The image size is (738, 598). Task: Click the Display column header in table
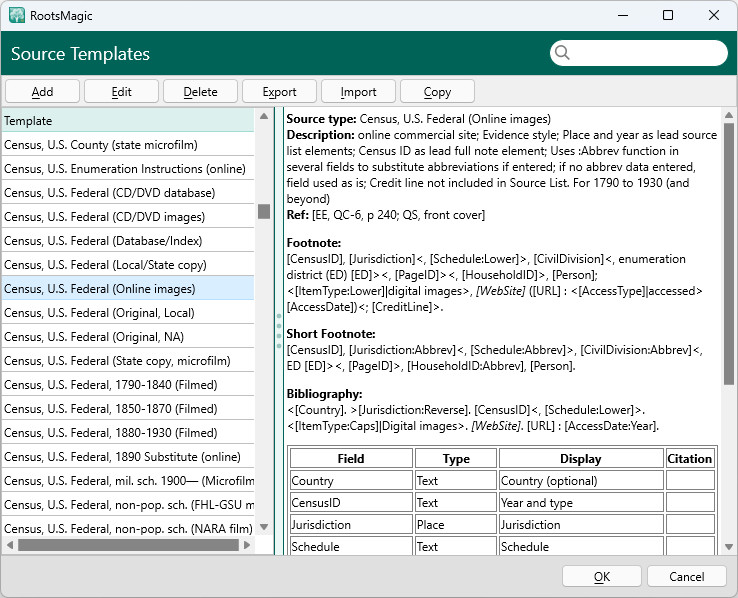[x=581, y=458]
